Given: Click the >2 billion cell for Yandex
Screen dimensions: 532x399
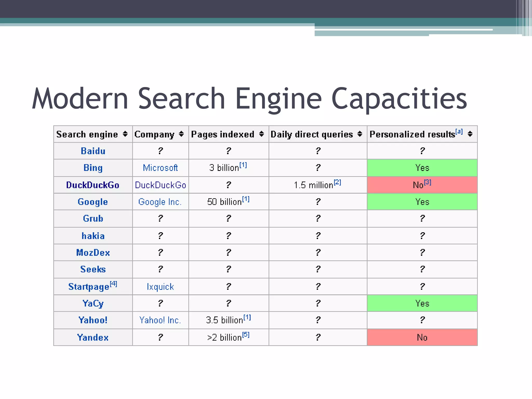Looking at the screenshot, I should [229, 337].
